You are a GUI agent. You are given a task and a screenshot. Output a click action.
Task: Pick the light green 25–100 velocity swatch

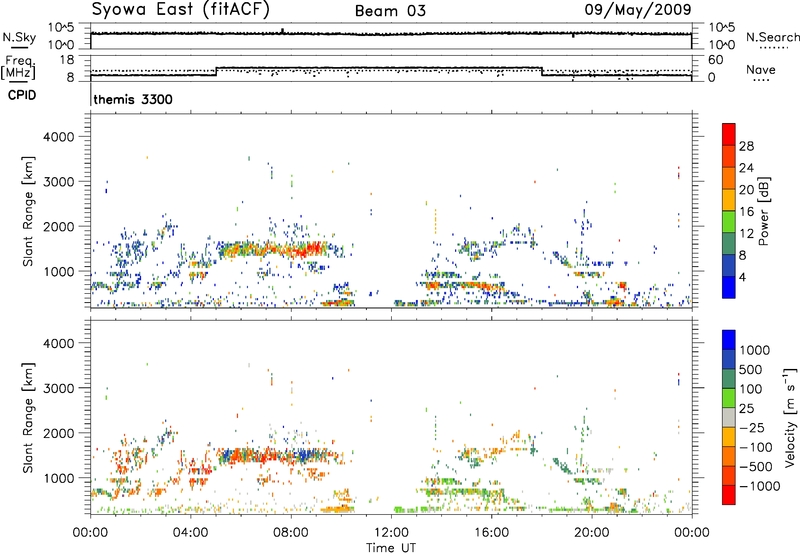point(729,398)
